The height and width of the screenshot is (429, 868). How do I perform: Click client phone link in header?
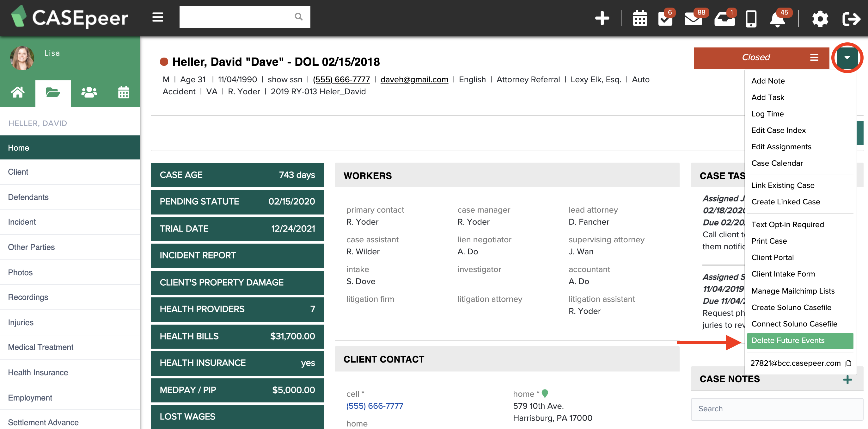pyautogui.click(x=341, y=80)
